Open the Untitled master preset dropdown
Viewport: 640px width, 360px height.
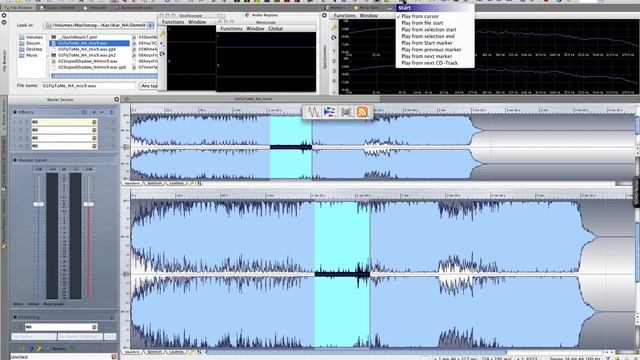pyautogui.click(x=114, y=357)
